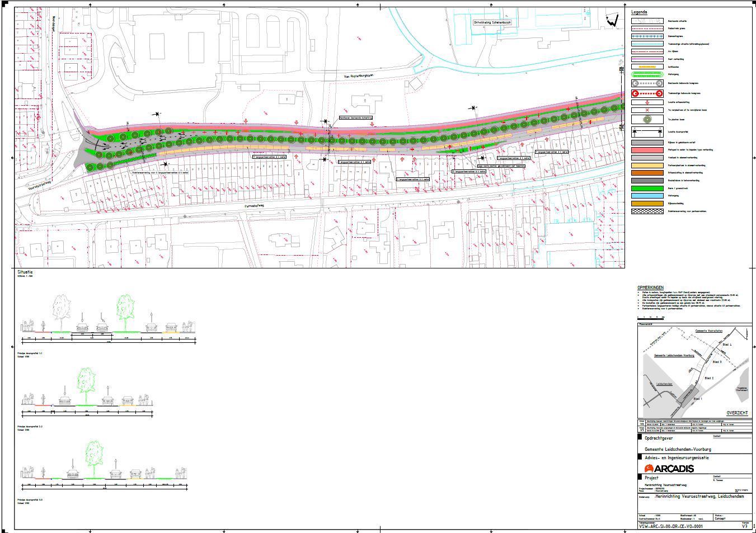
Task: Click the Ontwikkeling Schakenbosch label box
Action: tap(492, 22)
